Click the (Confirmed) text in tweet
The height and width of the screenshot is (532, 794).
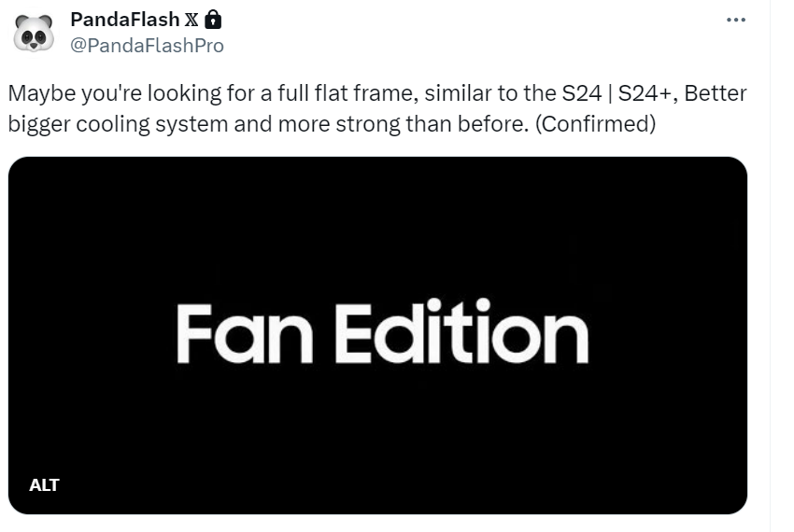click(595, 124)
